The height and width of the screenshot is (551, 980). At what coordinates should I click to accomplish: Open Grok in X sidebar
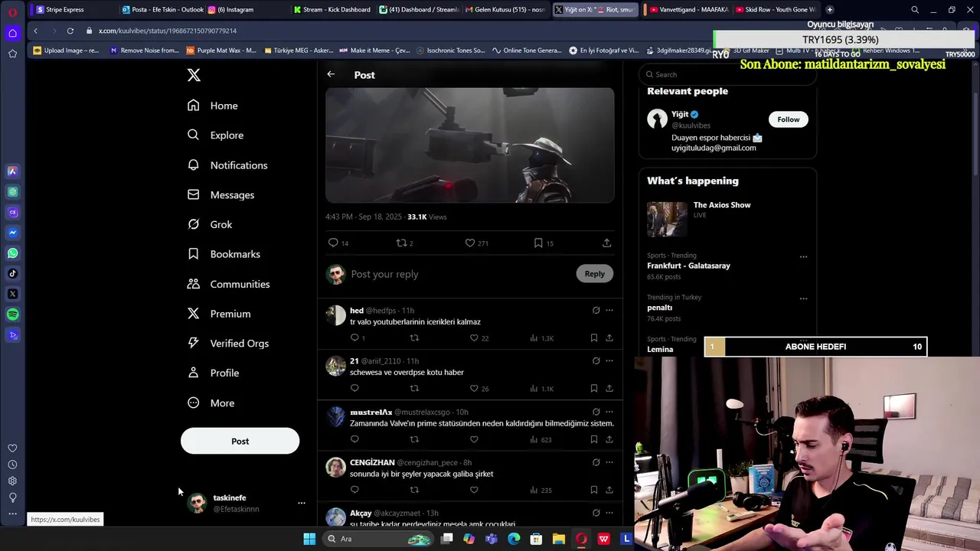pyautogui.click(x=210, y=224)
